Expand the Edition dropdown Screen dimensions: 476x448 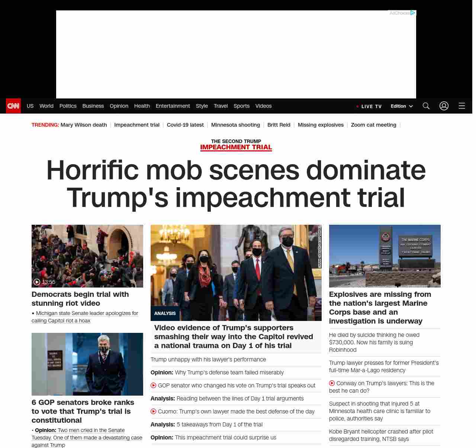(402, 106)
